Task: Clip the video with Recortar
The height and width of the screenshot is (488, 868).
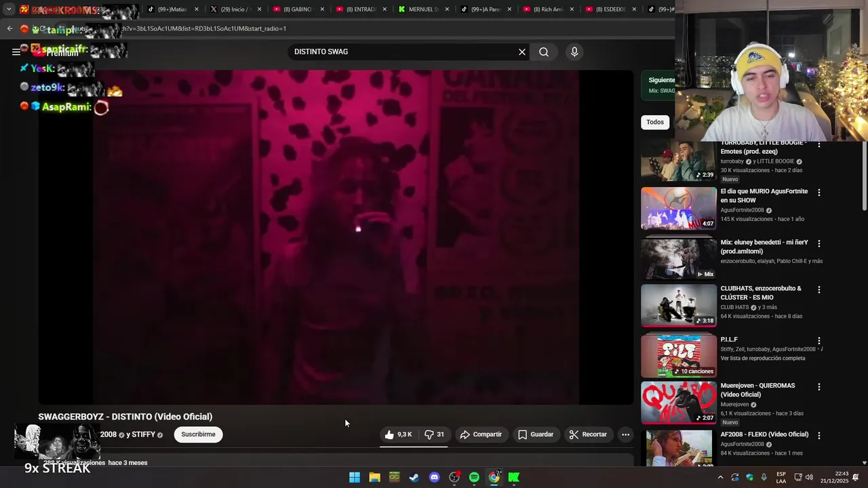Action: tap(588, 434)
